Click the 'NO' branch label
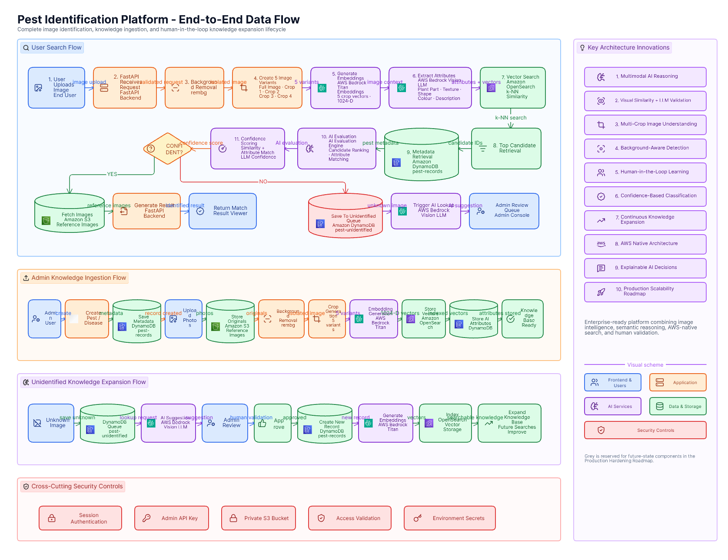Image resolution: width=728 pixels, height=560 pixels. coord(263,182)
